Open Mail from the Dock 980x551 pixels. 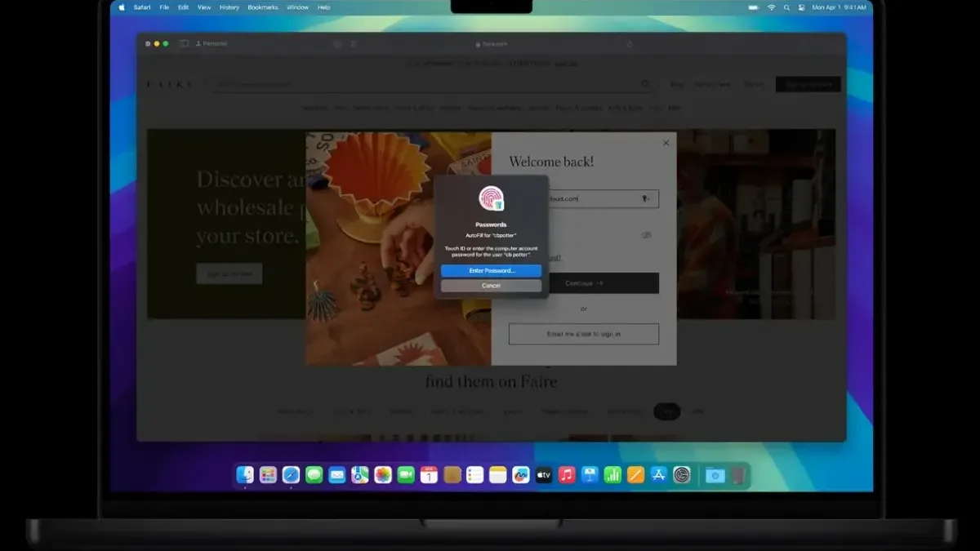[336, 474]
